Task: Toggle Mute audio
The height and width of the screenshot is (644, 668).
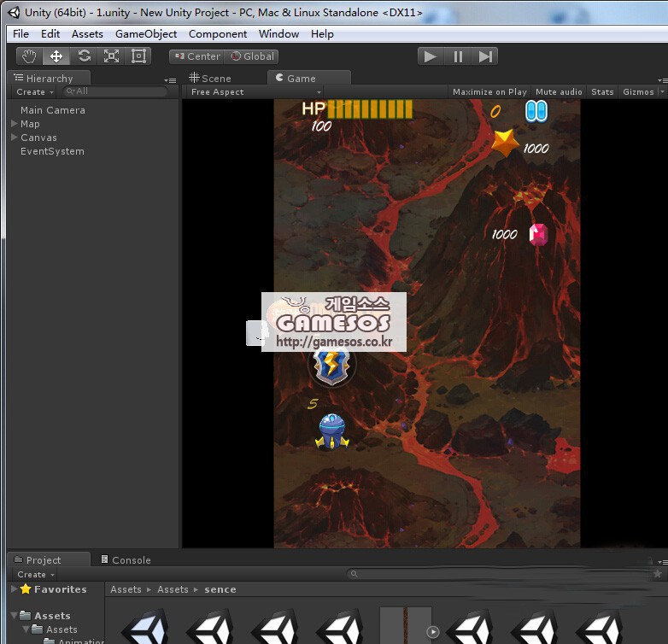Action: 559,92
